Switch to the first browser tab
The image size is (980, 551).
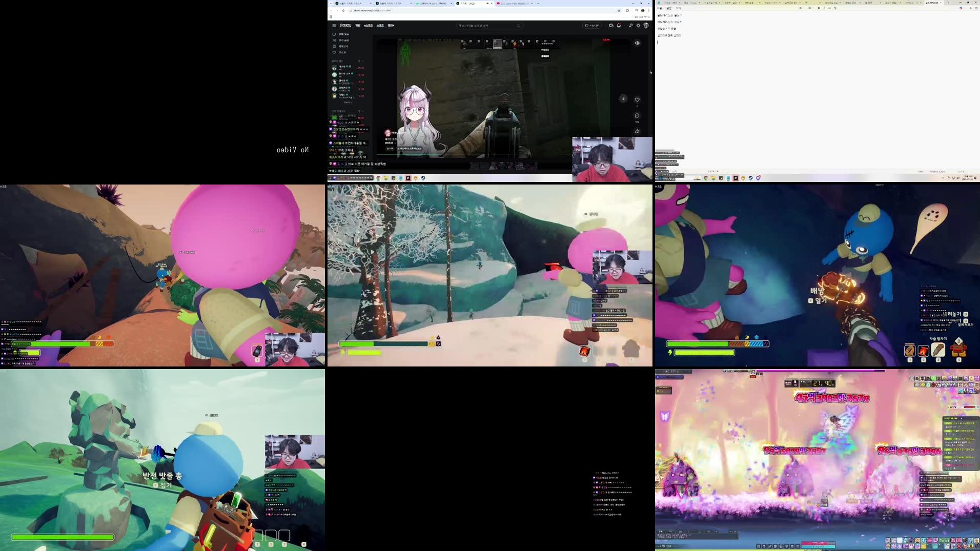point(353,3)
